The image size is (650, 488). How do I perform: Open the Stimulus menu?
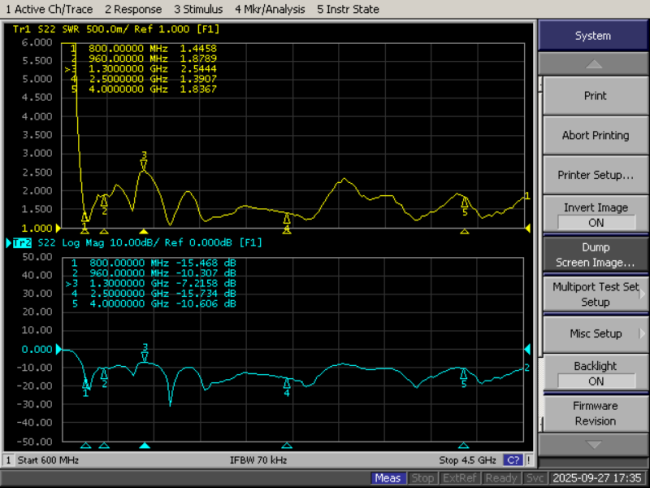coord(198,9)
